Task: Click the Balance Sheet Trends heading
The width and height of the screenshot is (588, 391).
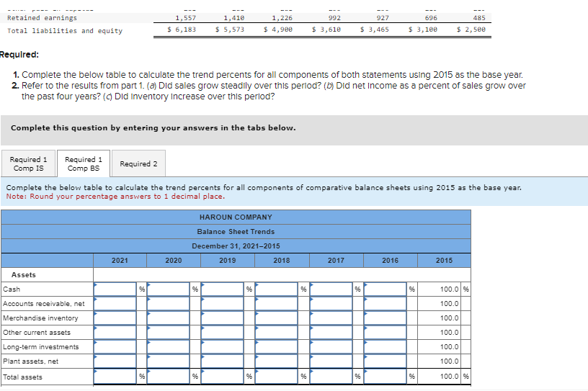Action: 236,232
